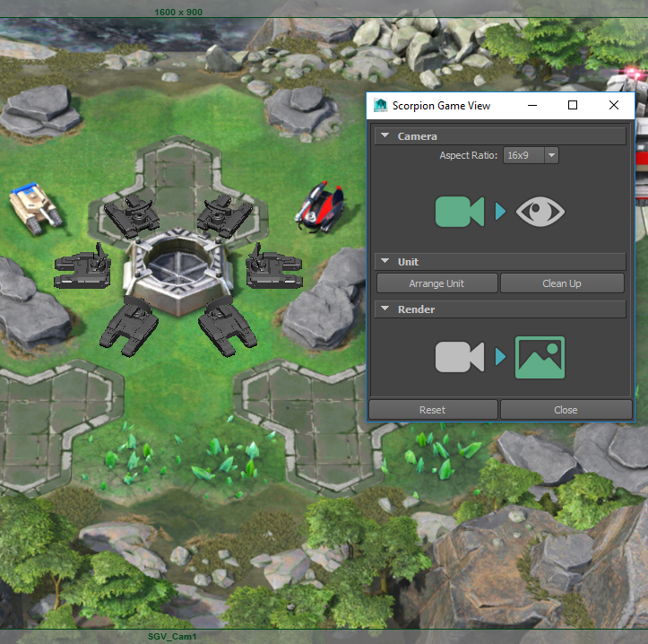The image size is (648, 644).
Task: Click the Aspect Ratio label
Action: pos(468,155)
